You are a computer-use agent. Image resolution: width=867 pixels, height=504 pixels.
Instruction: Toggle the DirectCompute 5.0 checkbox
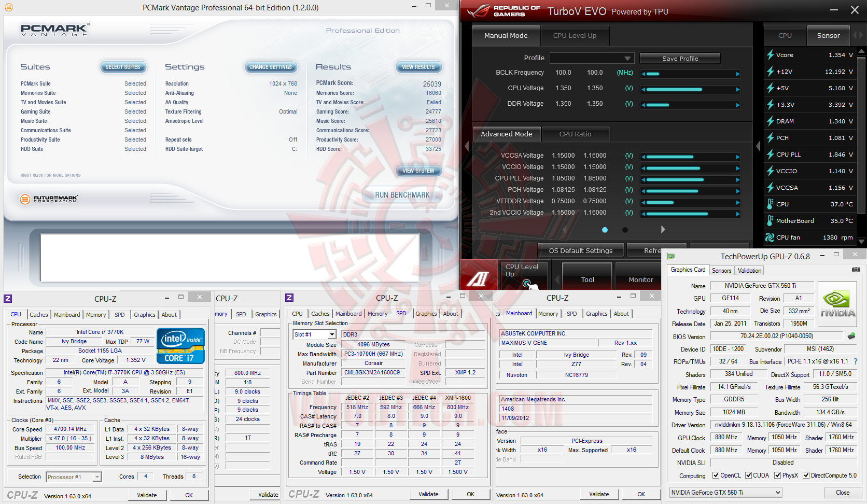coord(806,475)
